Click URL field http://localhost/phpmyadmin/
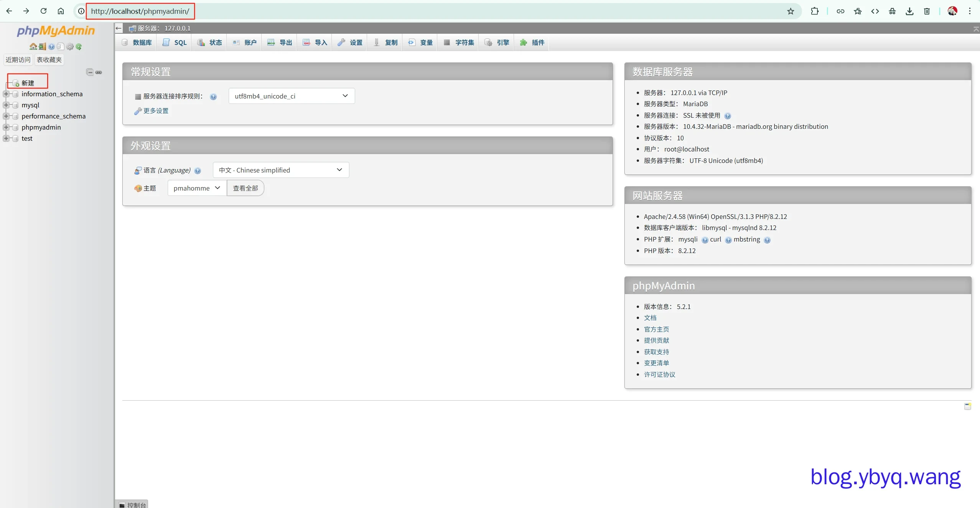The width and height of the screenshot is (980, 508). pos(140,11)
